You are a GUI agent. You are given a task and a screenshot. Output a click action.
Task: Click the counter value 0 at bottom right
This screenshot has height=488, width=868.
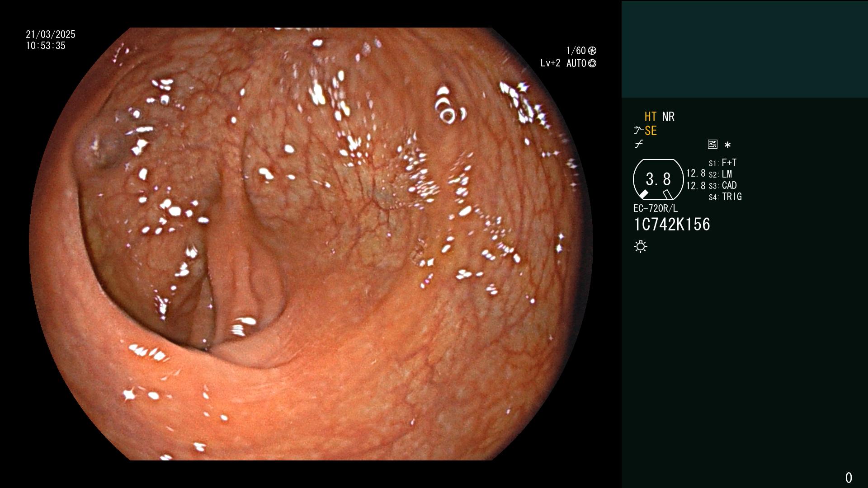(x=849, y=478)
